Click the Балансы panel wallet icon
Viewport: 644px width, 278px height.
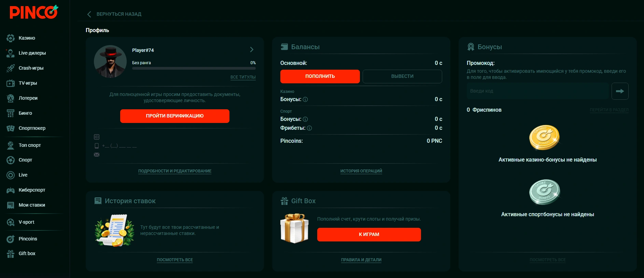[284, 47]
